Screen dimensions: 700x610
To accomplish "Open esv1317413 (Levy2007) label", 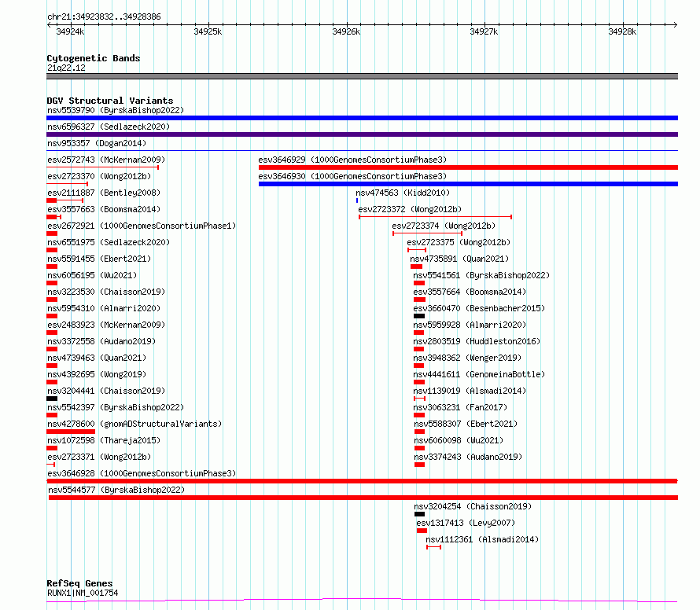I will pyautogui.click(x=466, y=523).
